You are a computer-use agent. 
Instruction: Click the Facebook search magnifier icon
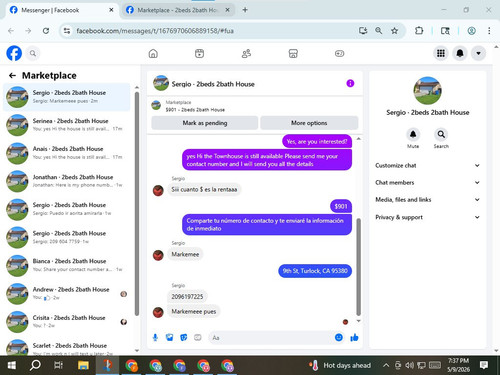pyautogui.click(x=33, y=53)
